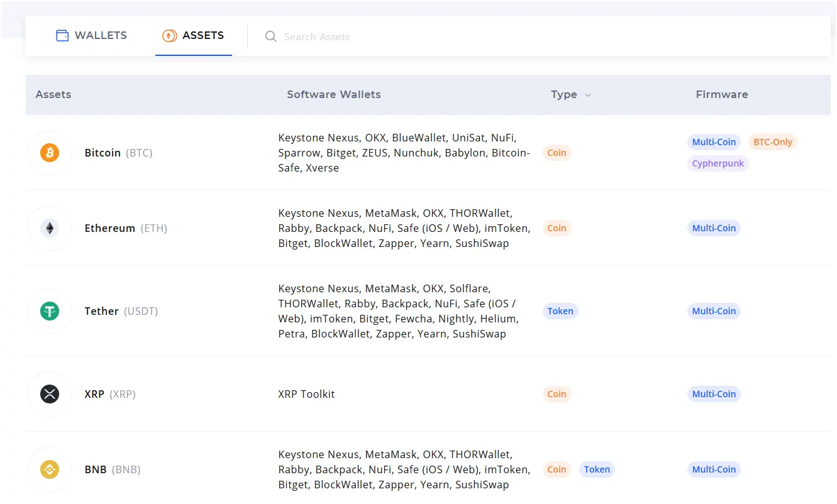Click the BNB (BNB) asset name
The image size is (837, 504).
coord(113,469)
